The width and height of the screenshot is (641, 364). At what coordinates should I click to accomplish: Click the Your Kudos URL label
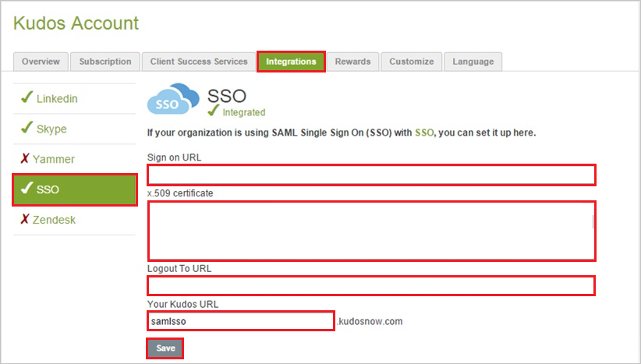tap(182, 304)
